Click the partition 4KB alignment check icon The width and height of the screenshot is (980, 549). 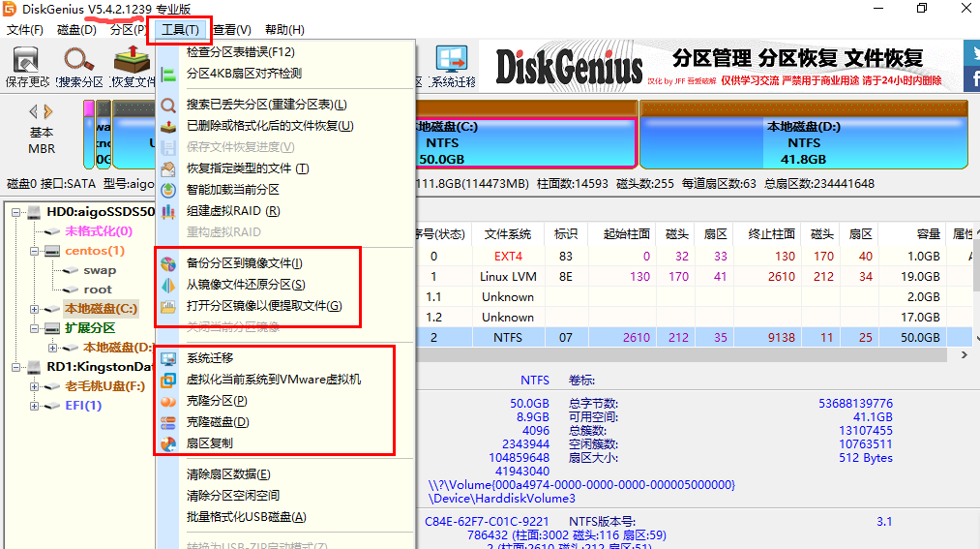pos(168,74)
